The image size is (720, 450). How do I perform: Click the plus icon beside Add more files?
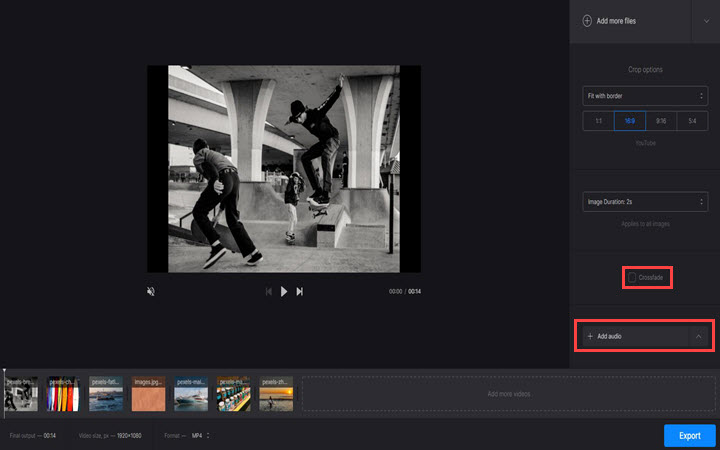pyautogui.click(x=587, y=21)
